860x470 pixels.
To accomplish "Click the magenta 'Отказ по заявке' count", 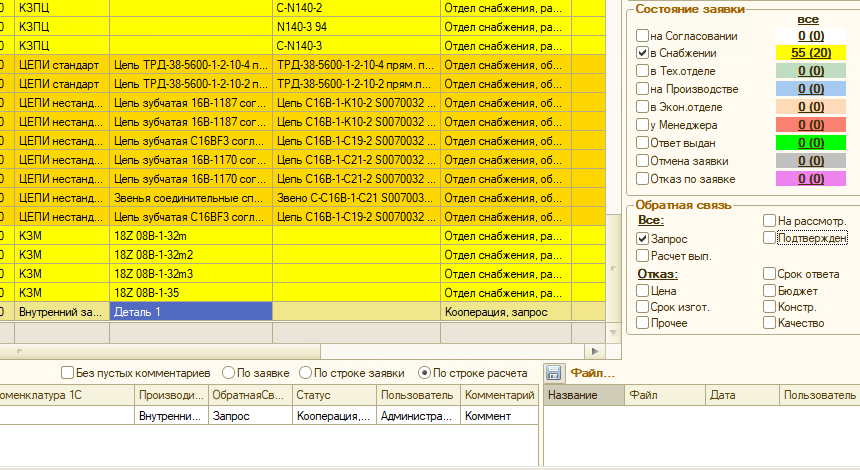I will 811,179.
